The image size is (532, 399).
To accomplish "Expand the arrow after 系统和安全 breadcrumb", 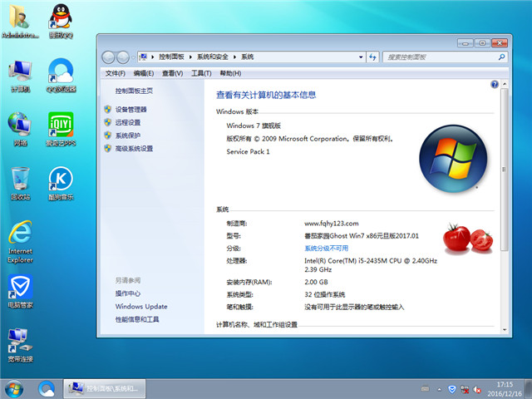I will 234,57.
